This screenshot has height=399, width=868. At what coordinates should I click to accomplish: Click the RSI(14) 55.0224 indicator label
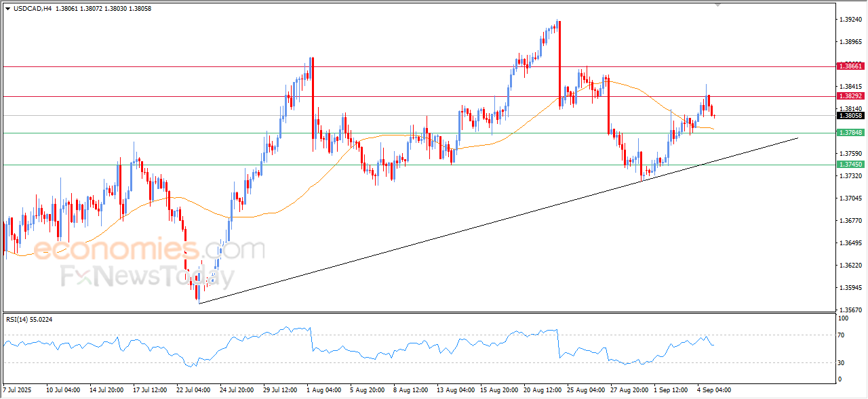[x=28, y=318]
